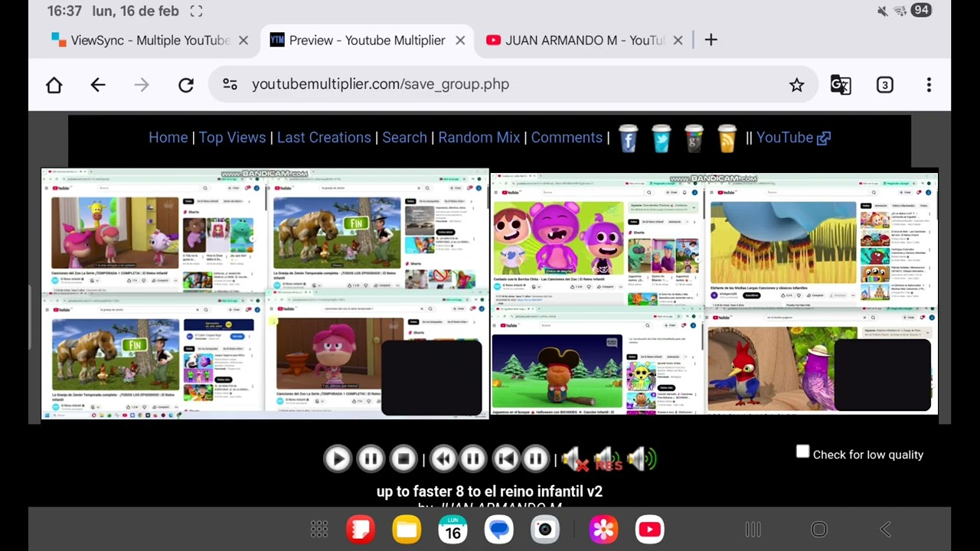Close the Preview - Youtube Multiplier tab

460,41
